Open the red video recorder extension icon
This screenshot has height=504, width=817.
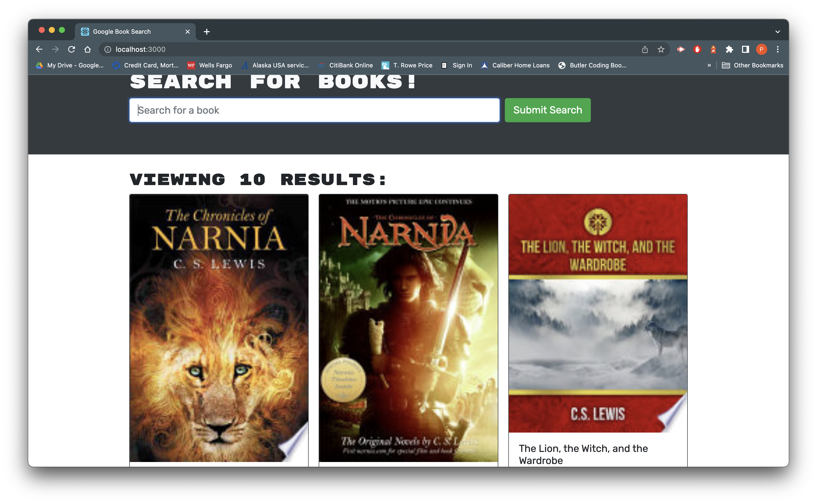point(681,49)
